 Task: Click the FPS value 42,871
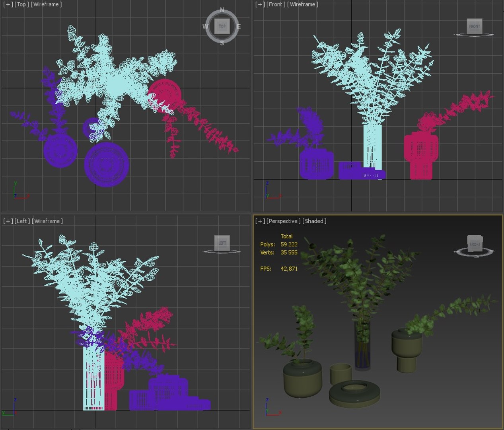[289, 269]
